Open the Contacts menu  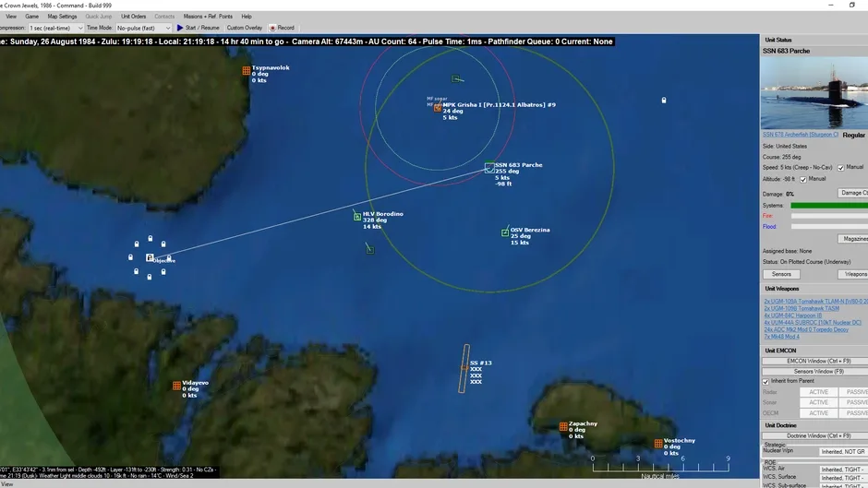click(x=164, y=17)
